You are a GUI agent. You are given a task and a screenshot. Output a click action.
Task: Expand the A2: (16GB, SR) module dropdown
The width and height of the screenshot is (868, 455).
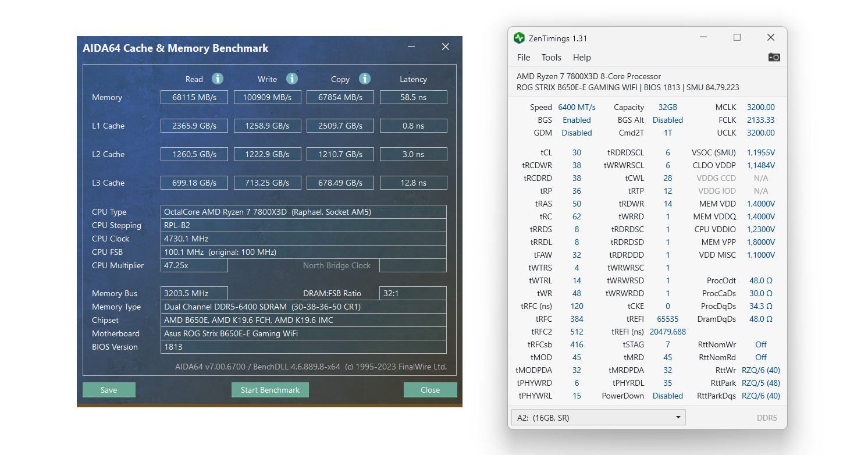(598, 417)
